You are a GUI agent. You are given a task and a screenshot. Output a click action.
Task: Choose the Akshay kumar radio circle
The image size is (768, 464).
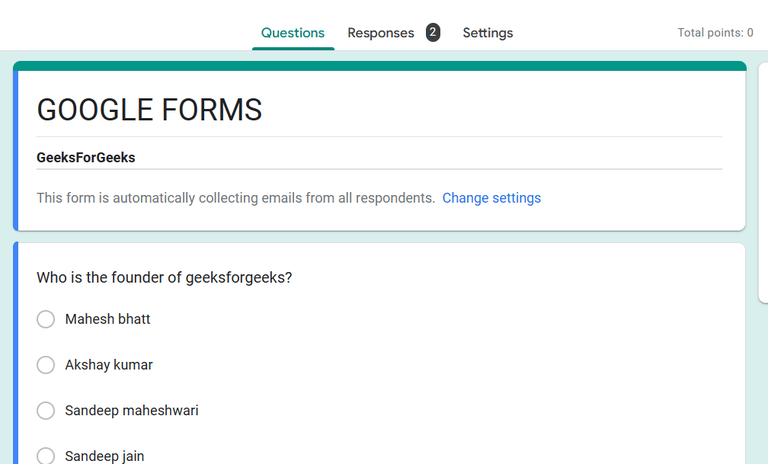(x=45, y=365)
